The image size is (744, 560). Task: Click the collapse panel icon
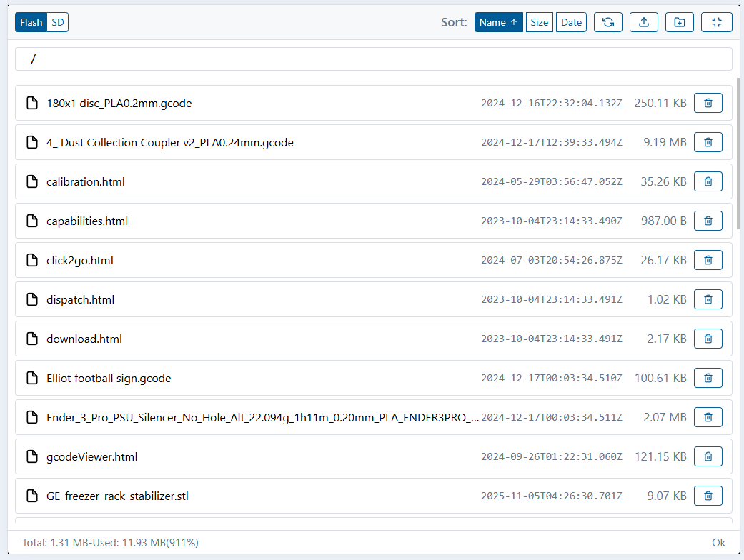716,22
